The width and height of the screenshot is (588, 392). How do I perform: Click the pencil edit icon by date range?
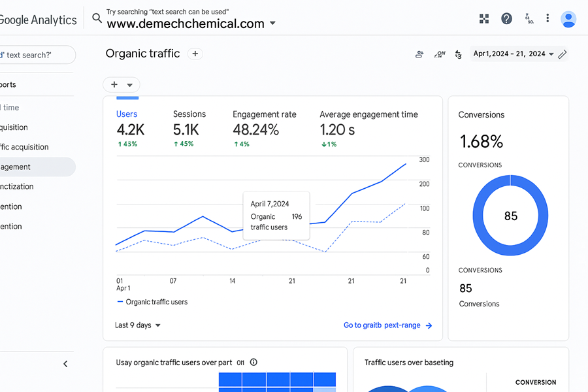pyautogui.click(x=562, y=54)
